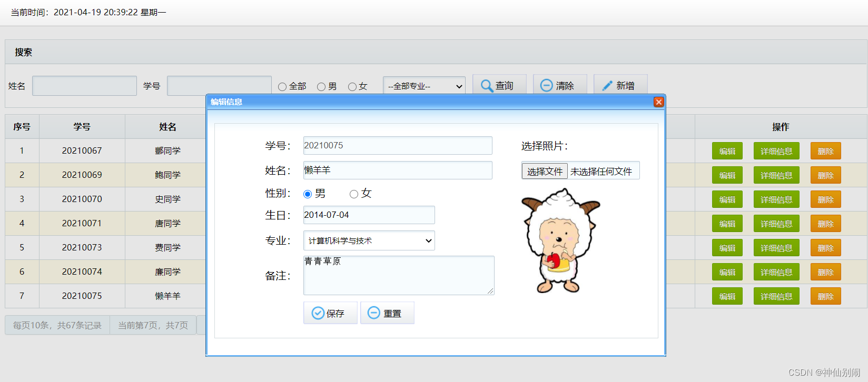Click the 当前第7页，共7页 pager text
The width and height of the screenshot is (868, 382).
[153, 325]
